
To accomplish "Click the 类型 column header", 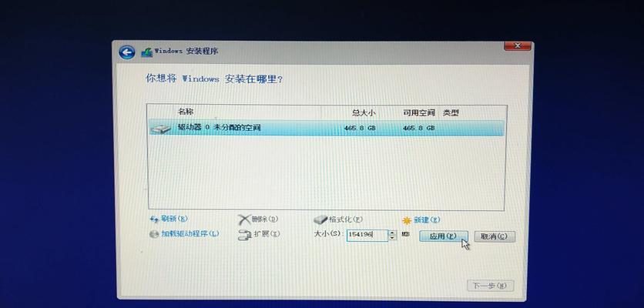I will 451,112.
